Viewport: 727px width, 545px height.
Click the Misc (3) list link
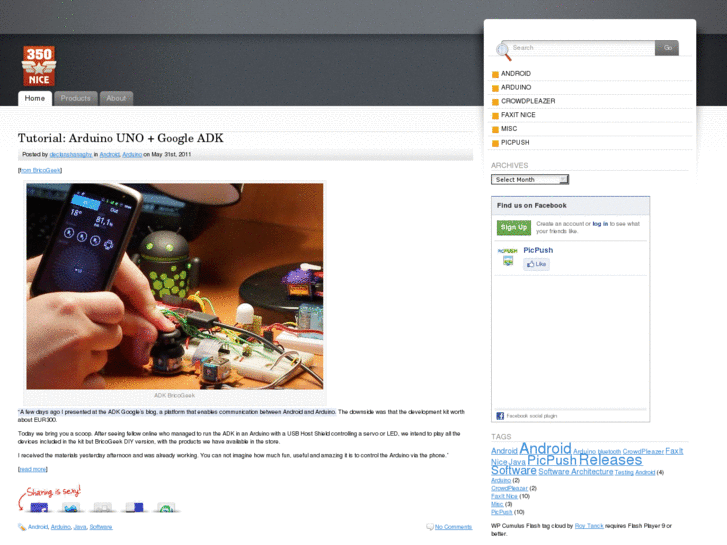pyautogui.click(x=497, y=504)
